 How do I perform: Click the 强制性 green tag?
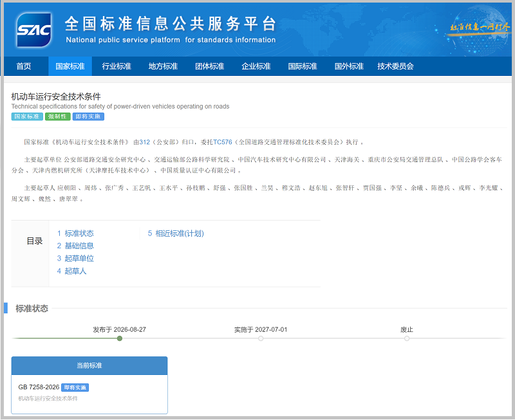point(57,116)
